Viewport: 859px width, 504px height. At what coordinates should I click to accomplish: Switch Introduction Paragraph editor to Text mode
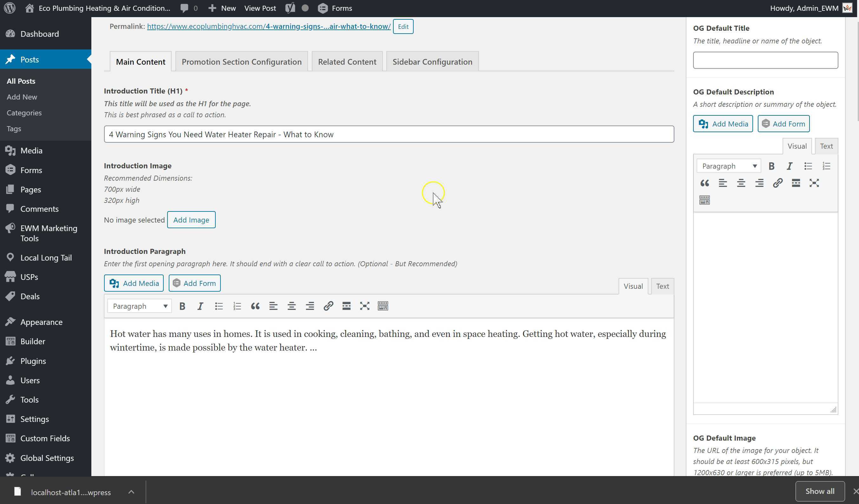662,286
